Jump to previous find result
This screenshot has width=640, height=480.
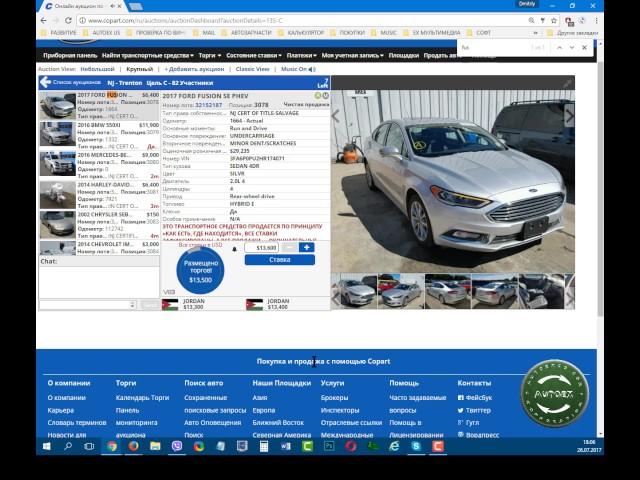pyautogui.click(x=560, y=47)
